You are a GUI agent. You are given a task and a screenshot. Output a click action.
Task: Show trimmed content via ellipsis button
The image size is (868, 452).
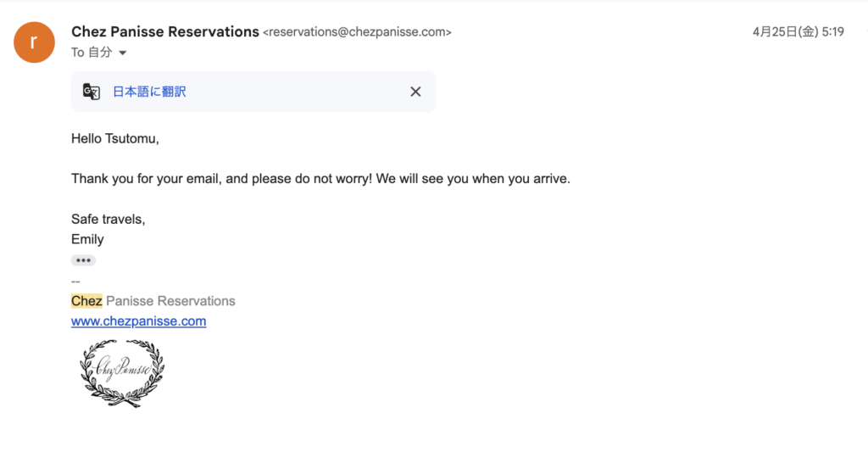[x=83, y=260]
